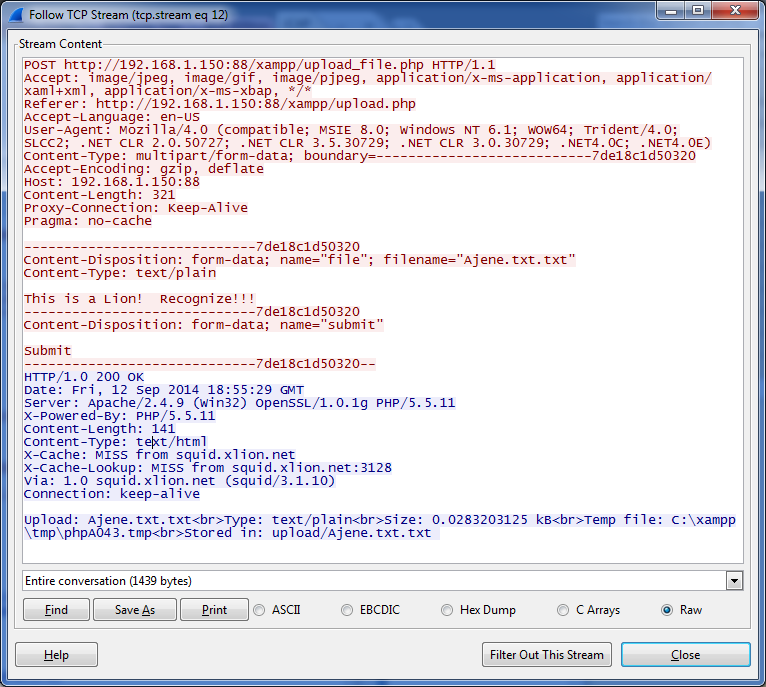Click Filter Out This Stream

tap(546, 655)
